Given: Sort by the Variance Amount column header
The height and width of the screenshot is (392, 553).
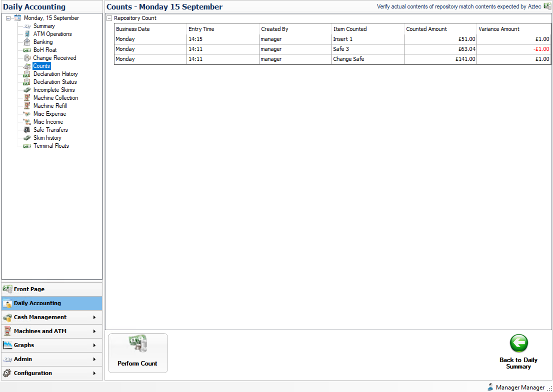Looking at the screenshot, I should coord(513,29).
